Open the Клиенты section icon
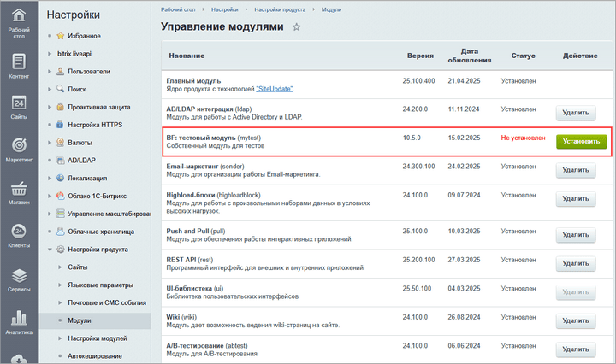 [x=19, y=231]
